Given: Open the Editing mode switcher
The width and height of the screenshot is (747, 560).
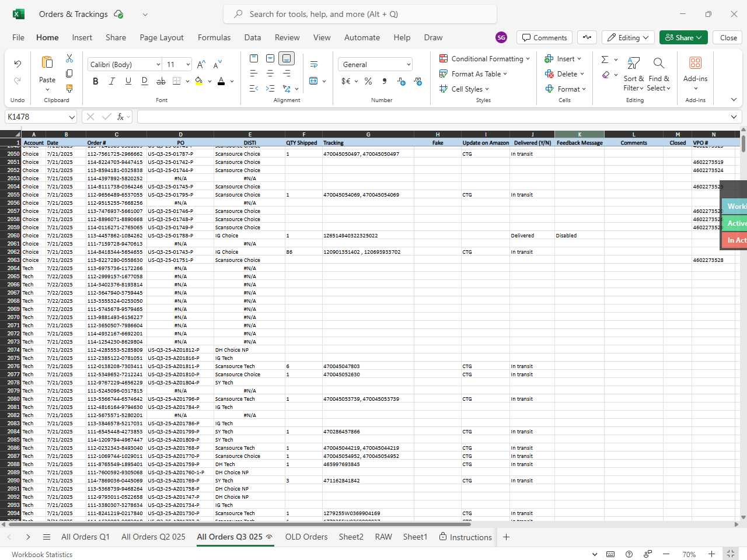Looking at the screenshot, I should (x=628, y=37).
